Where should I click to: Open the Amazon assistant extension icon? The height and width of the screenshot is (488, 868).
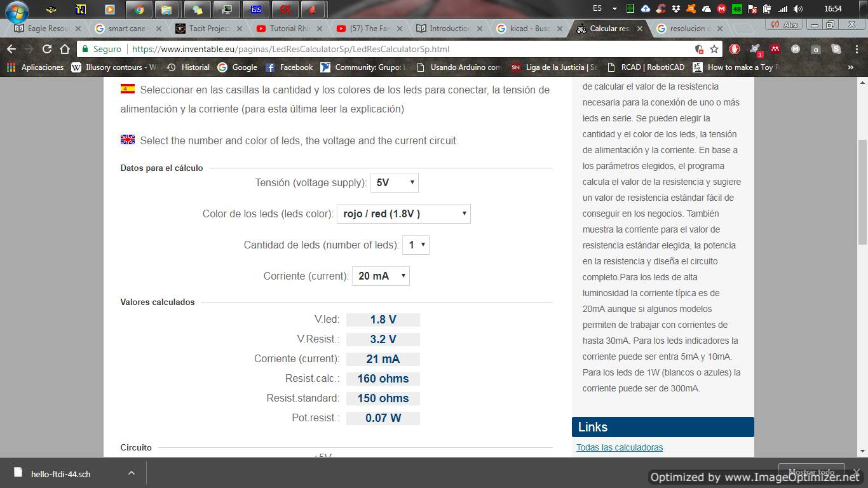point(816,49)
